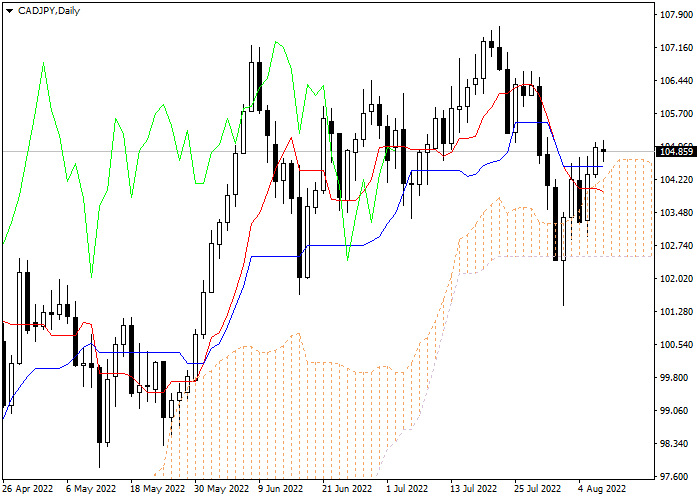Select the 13 Jul 2022 date label
The width and height of the screenshot is (700, 500).
point(475,489)
